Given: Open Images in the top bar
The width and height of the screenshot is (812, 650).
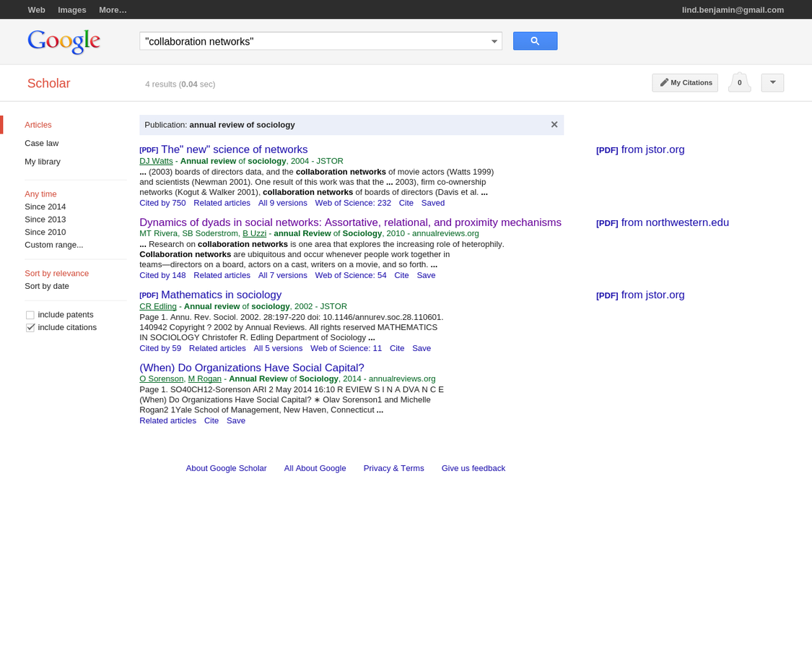Looking at the screenshot, I should 72,10.
